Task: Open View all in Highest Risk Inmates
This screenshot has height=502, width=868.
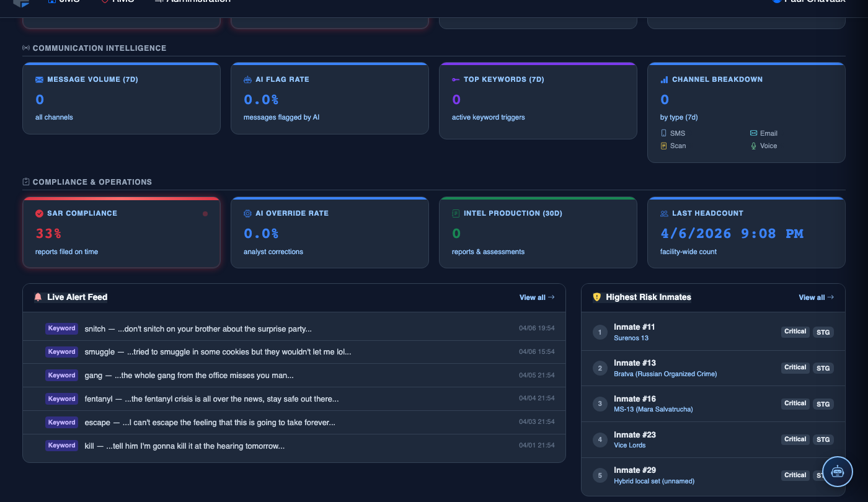Action: (x=817, y=297)
